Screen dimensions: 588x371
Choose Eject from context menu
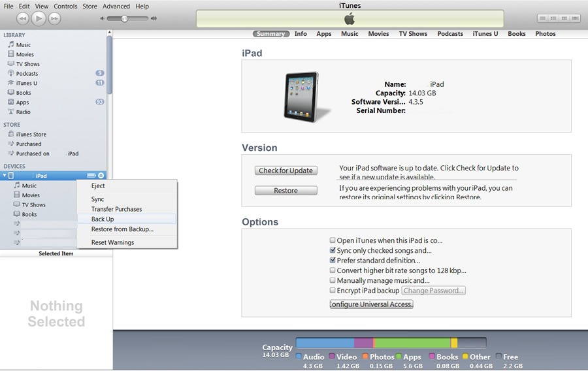(127, 186)
